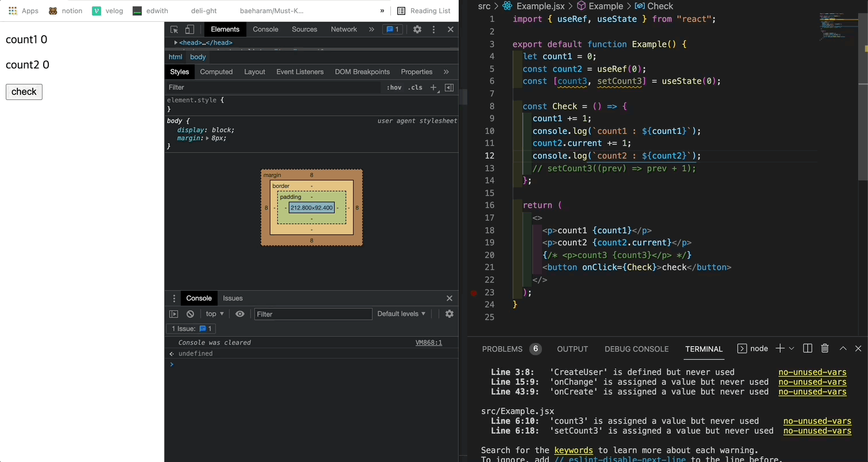The image size is (868, 462).
Task: Split the VS Code terminal
Action: coord(808,348)
